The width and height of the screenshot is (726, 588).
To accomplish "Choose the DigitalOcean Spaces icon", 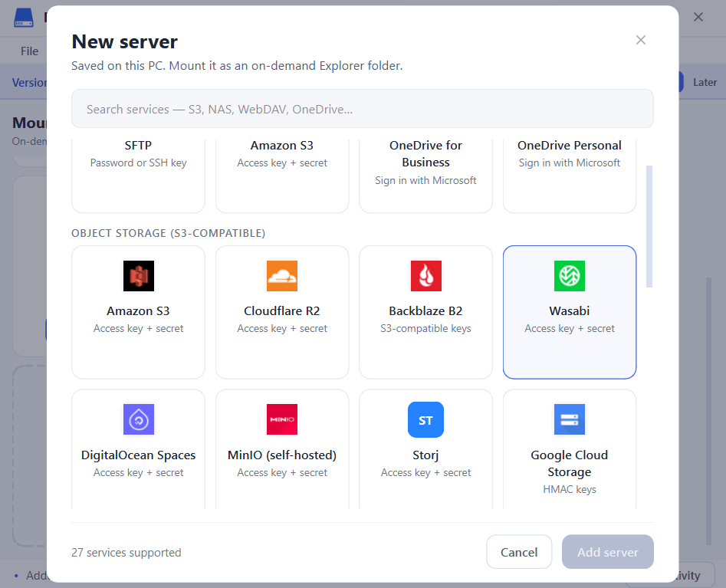I will 139,419.
